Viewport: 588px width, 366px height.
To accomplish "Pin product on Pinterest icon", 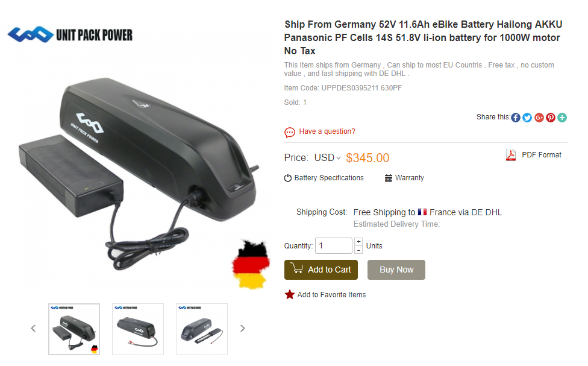I will coord(551,118).
